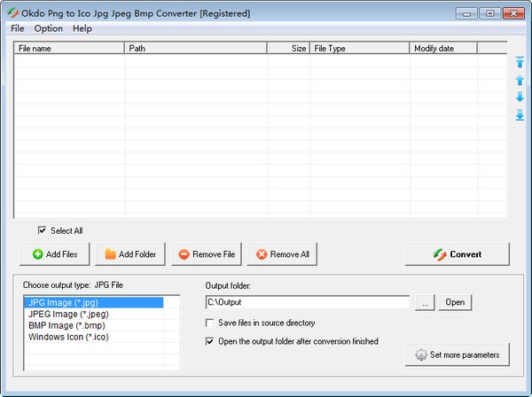This screenshot has height=397, width=532.
Task: Open the File menu
Action: click(17, 28)
